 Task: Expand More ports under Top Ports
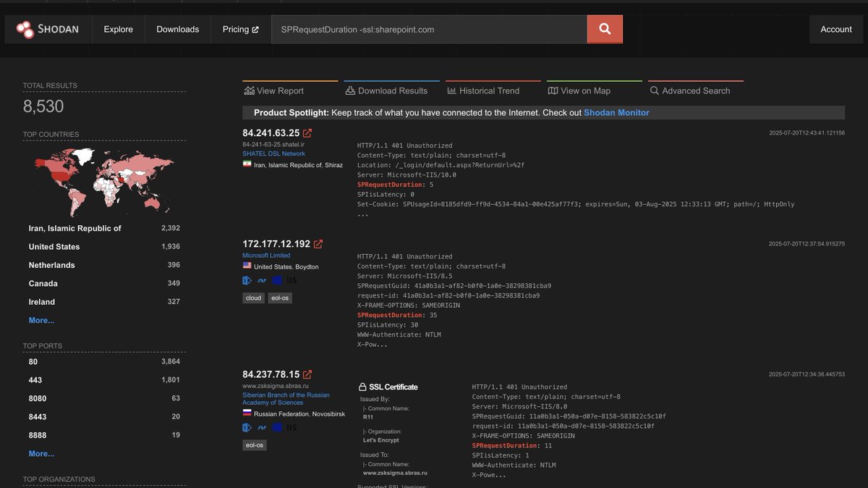41,453
